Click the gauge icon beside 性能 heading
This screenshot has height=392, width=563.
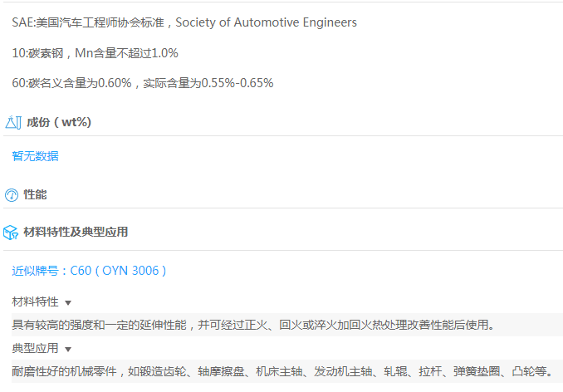(x=12, y=195)
